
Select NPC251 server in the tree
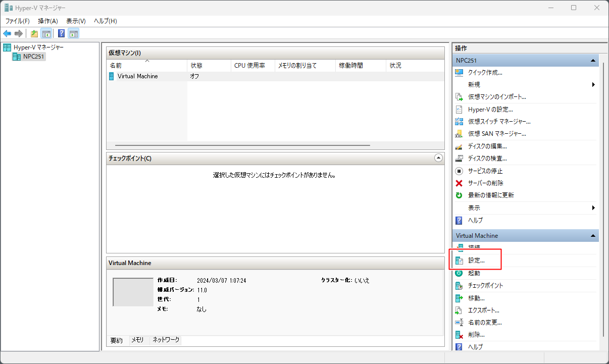(x=34, y=57)
